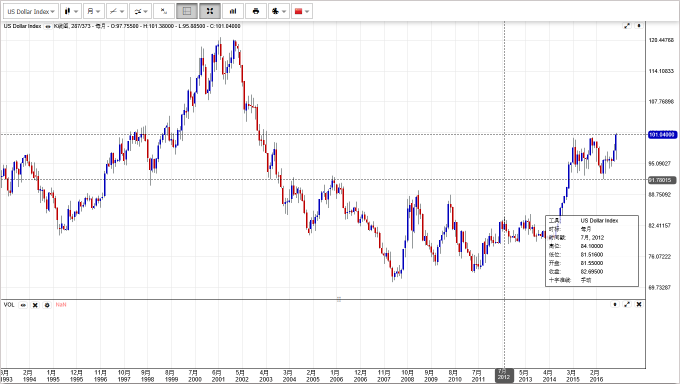Click the 8月 2010 time axis label
The image size is (680, 384).
(454, 376)
